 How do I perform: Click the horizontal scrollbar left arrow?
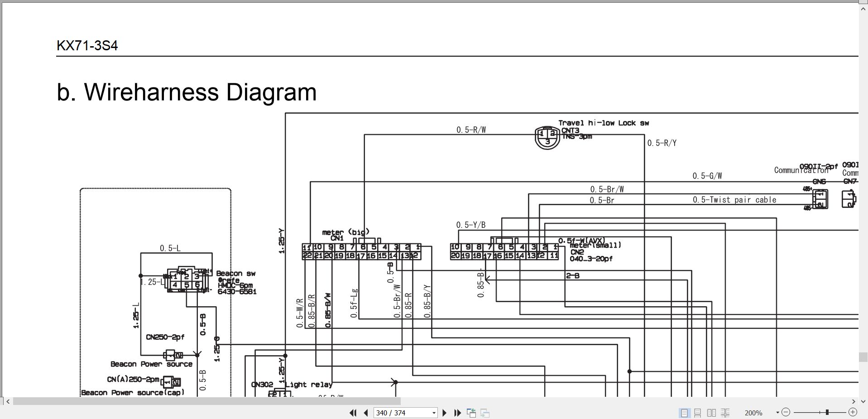pos(8,401)
